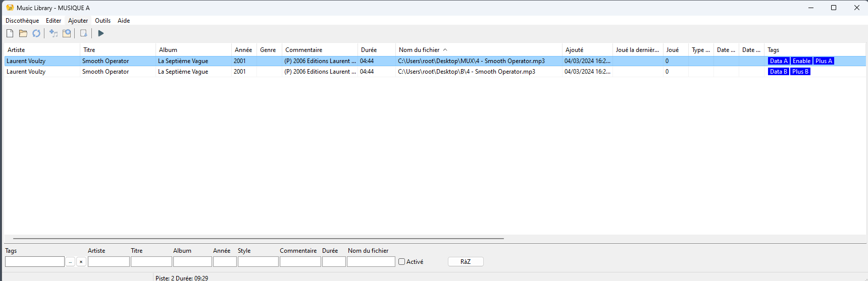The width and height of the screenshot is (868, 281).
Task: Open the Discothèque menu
Action: (x=22, y=21)
